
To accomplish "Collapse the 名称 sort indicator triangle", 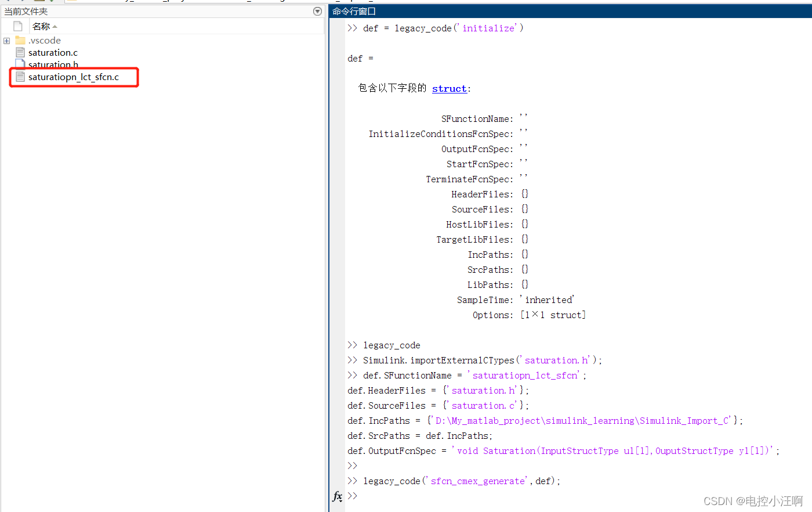I will point(55,26).
